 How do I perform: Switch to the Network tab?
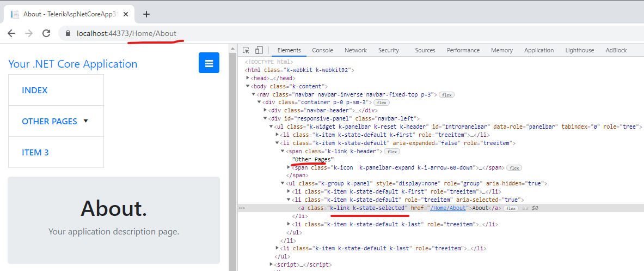pos(355,50)
